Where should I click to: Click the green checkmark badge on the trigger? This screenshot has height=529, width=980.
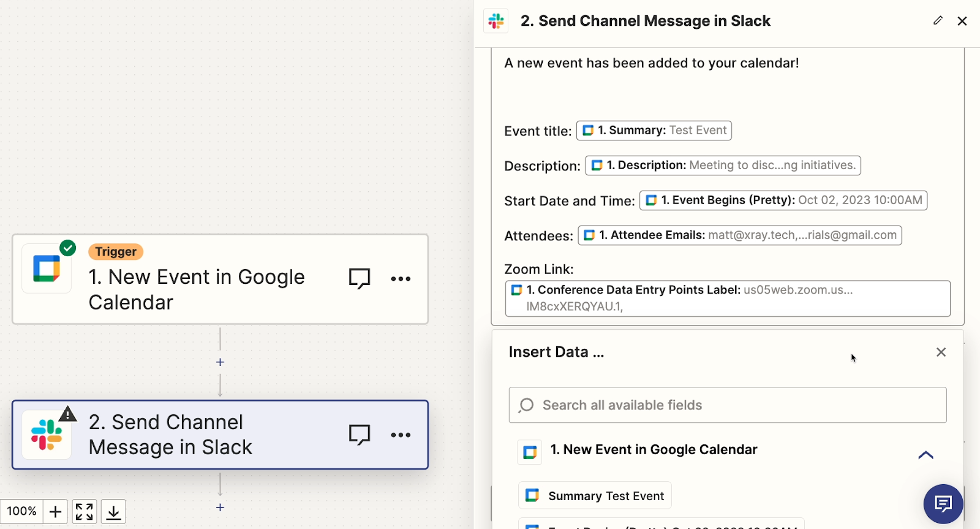pyautogui.click(x=68, y=248)
